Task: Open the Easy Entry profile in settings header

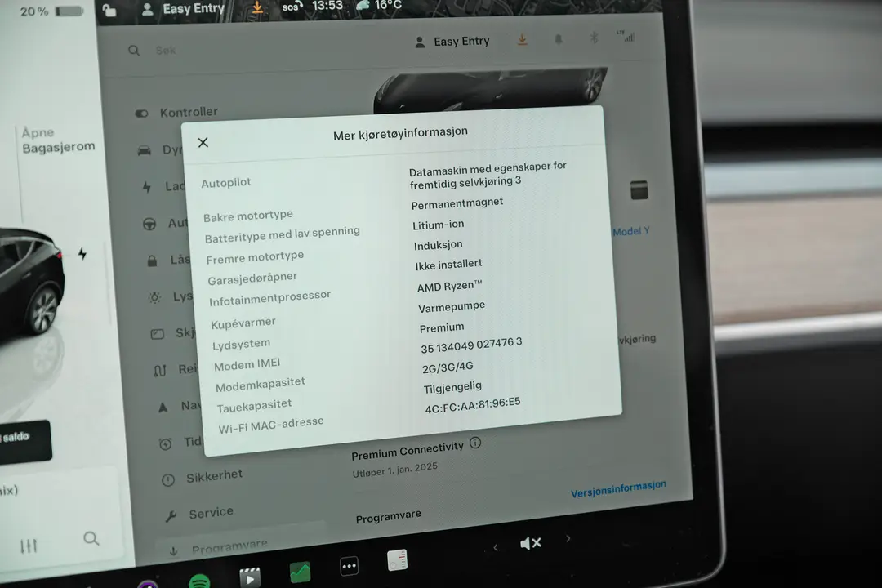Action: coord(452,42)
